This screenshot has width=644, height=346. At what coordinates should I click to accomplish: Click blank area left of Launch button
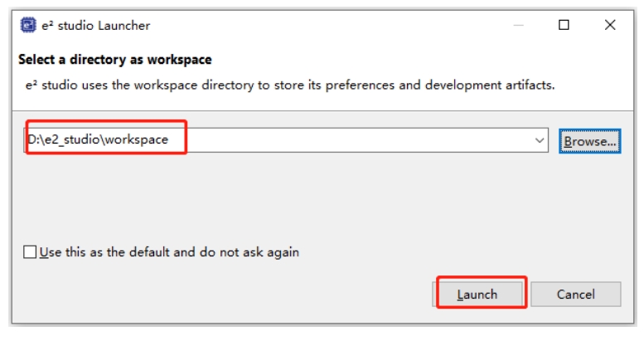tap(249, 294)
